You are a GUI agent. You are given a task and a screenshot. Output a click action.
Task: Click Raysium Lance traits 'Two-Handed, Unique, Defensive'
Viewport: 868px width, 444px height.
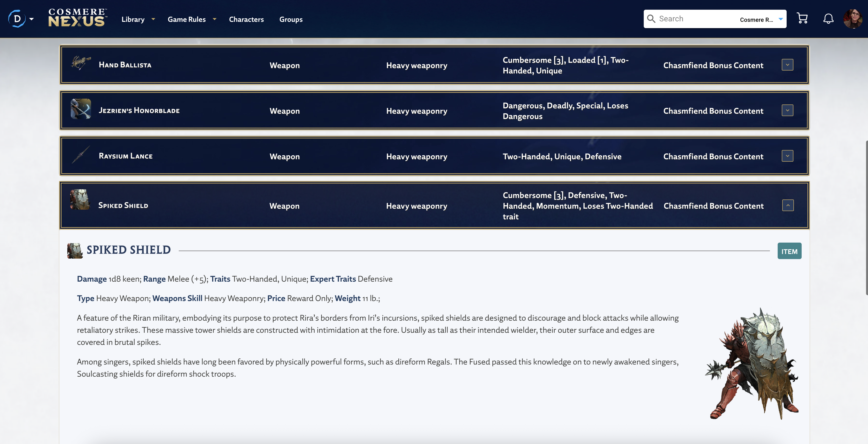[562, 156]
